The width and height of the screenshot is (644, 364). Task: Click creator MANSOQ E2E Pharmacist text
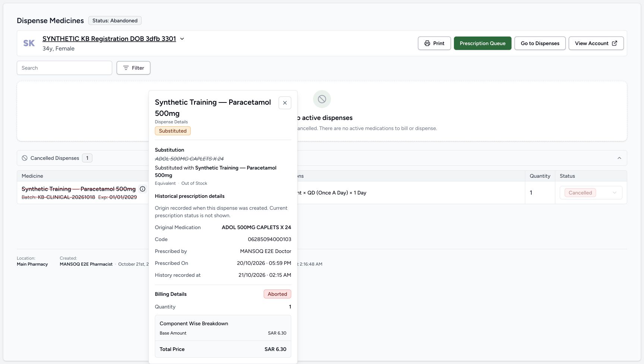point(86,264)
